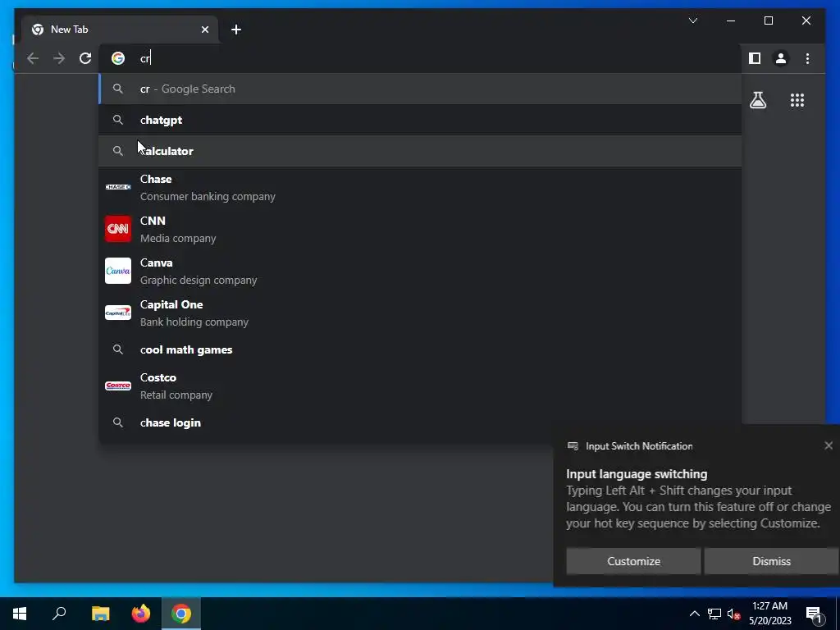Screen dimensions: 840x630
Task: Go forward with the forward arrow
Action: coord(59,58)
